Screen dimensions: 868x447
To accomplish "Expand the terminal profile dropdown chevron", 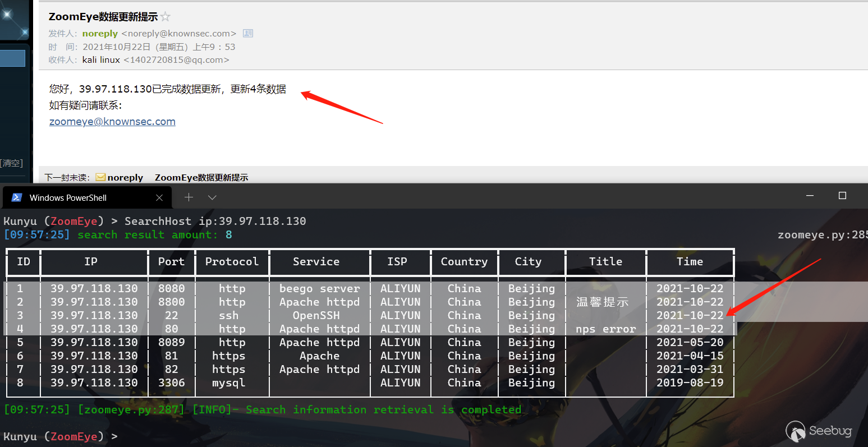I will pyautogui.click(x=212, y=197).
